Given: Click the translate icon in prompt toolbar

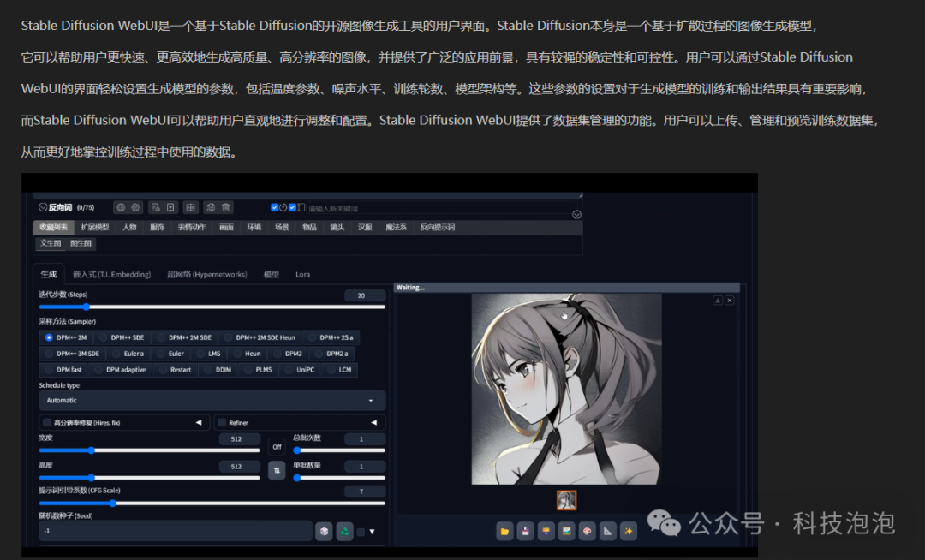Looking at the screenshot, I should tap(190, 207).
